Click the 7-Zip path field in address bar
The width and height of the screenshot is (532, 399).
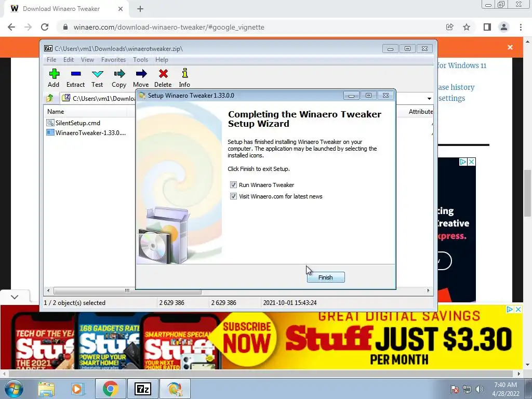pyautogui.click(x=98, y=98)
